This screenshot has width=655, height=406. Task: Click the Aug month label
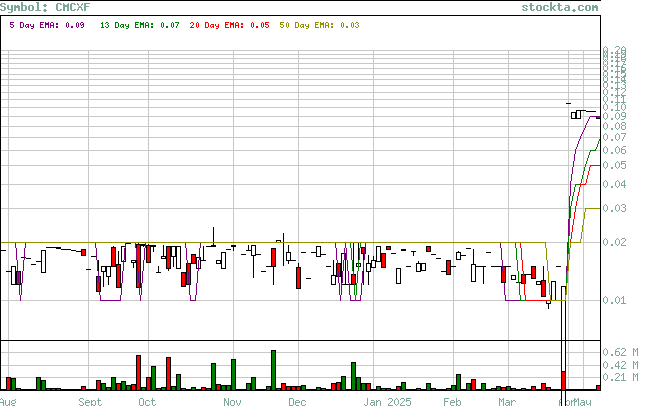(x=8, y=402)
